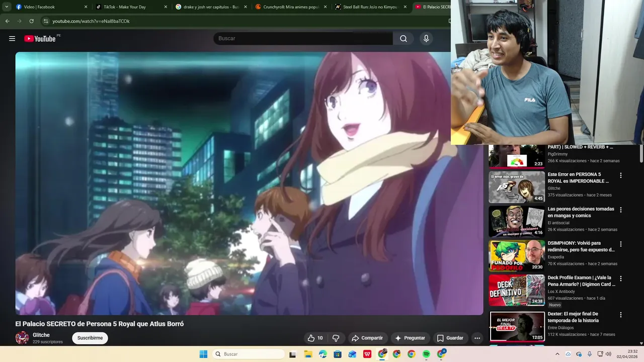Open Windows Start menu
The image size is (644, 362).
pyautogui.click(x=203, y=354)
